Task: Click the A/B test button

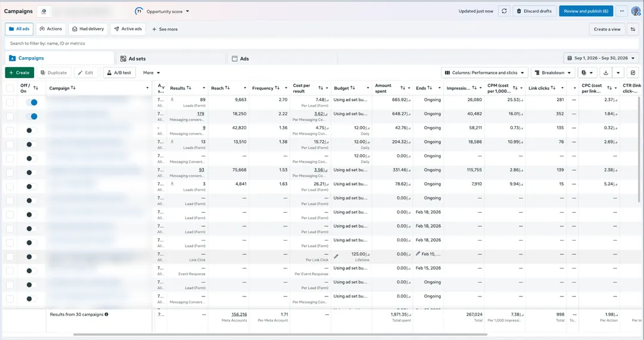Action: coord(119,73)
